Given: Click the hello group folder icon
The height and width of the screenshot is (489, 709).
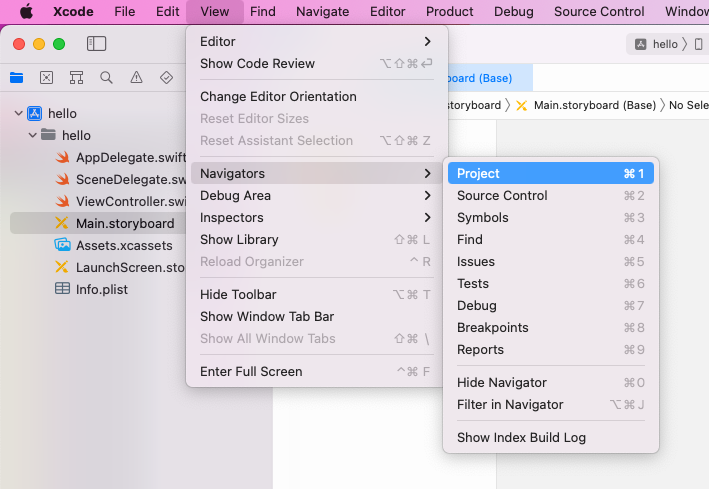Looking at the screenshot, I should (x=48, y=135).
